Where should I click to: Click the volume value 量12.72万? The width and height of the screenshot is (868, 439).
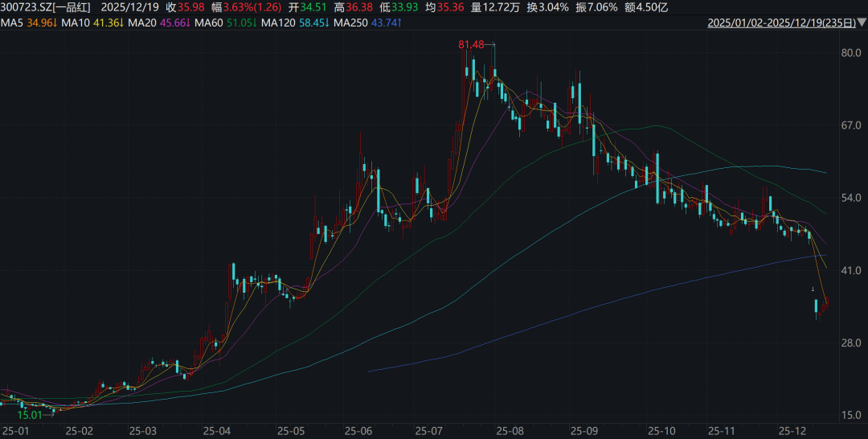pyautogui.click(x=493, y=8)
